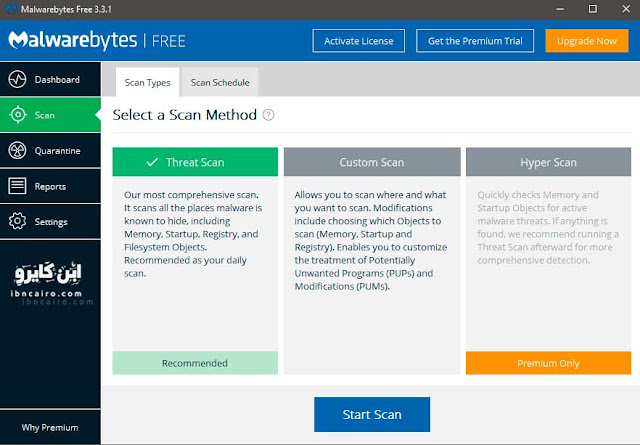Open help for Select a Scan Method
The height and width of the screenshot is (445, 640).
pyautogui.click(x=268, y=115)
